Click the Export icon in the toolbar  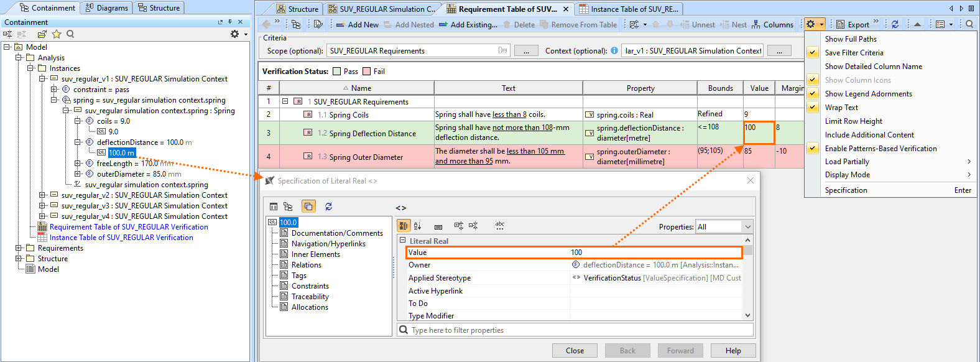(840, 24)
